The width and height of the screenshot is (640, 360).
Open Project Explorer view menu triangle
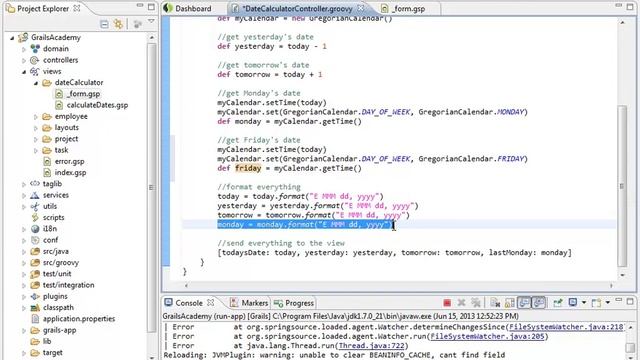tap(151, 21)
